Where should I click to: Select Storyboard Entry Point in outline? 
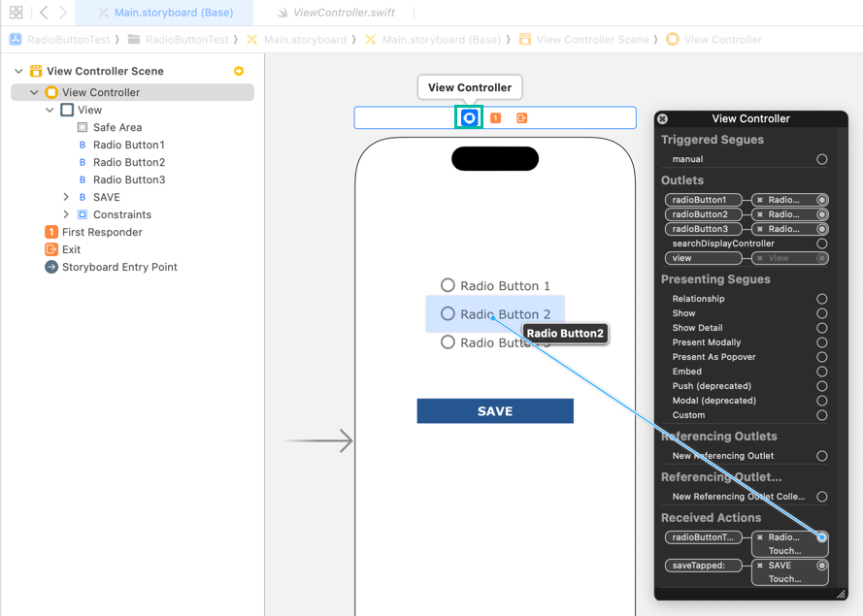(118, 267)
